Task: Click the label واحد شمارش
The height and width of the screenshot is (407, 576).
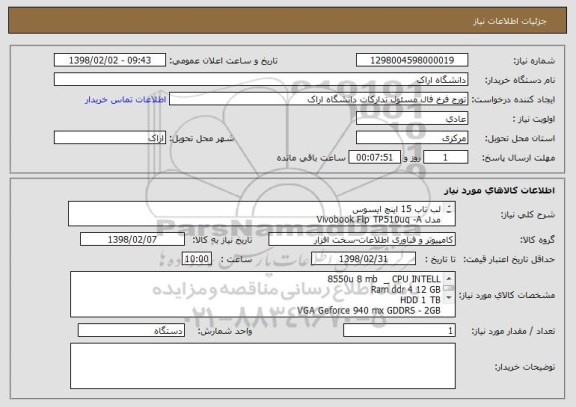Action: point(225,331)
